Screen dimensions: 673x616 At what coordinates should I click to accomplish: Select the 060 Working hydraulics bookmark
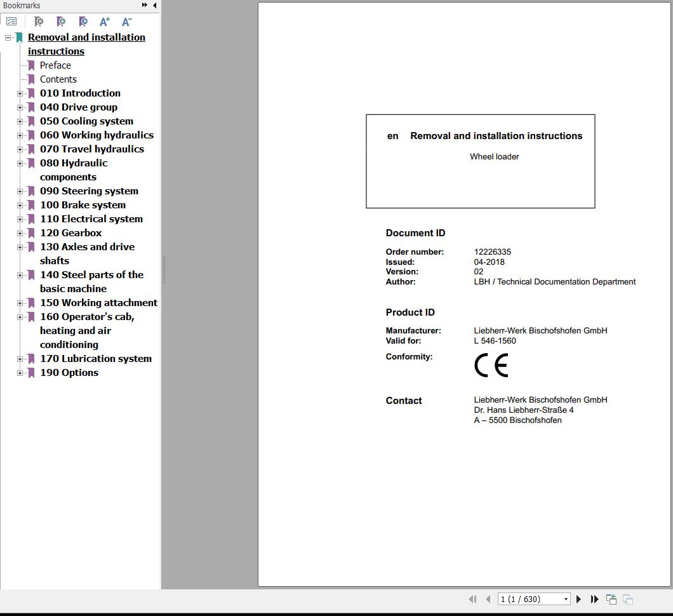97,135
